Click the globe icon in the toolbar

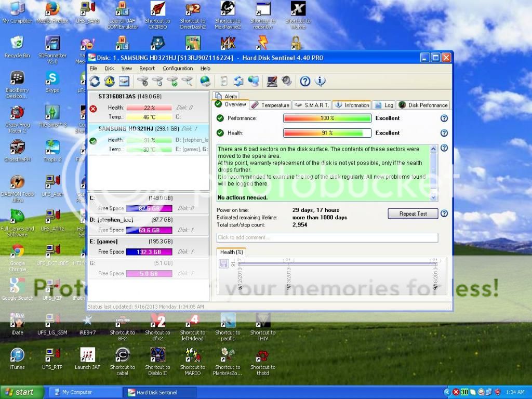pyautogui.click(x=205, y=81)
